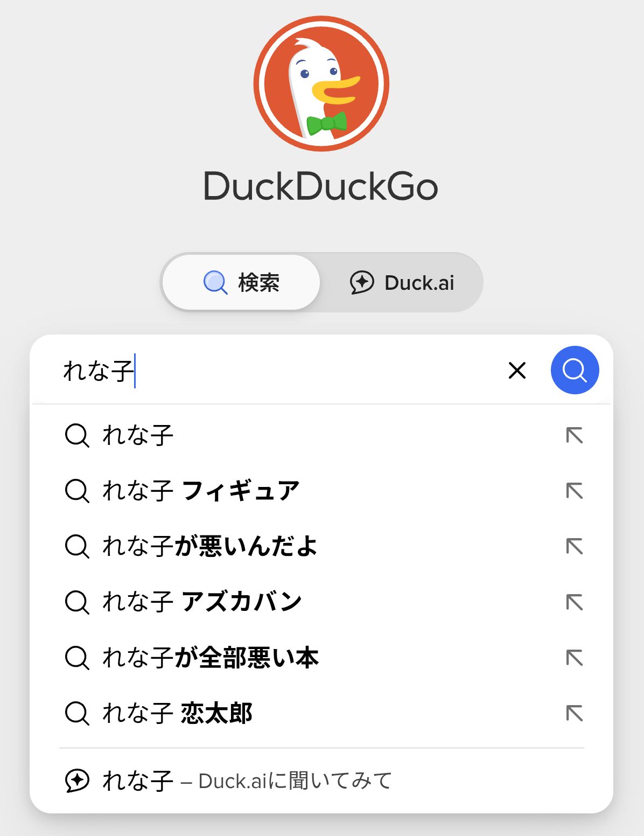Click the arrow beside the first れな子 suggestion
This screenshot has height=836, width=644.
point(575,435)
